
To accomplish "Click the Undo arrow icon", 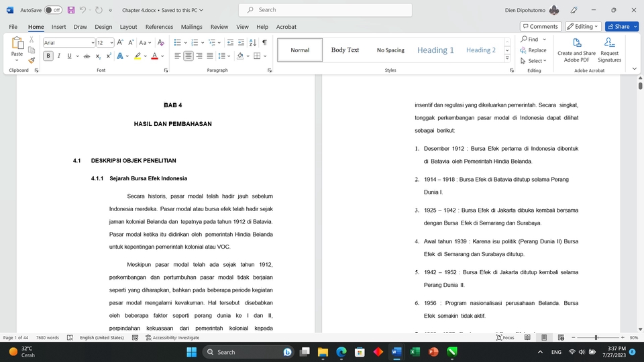I will tap(83, 10).
